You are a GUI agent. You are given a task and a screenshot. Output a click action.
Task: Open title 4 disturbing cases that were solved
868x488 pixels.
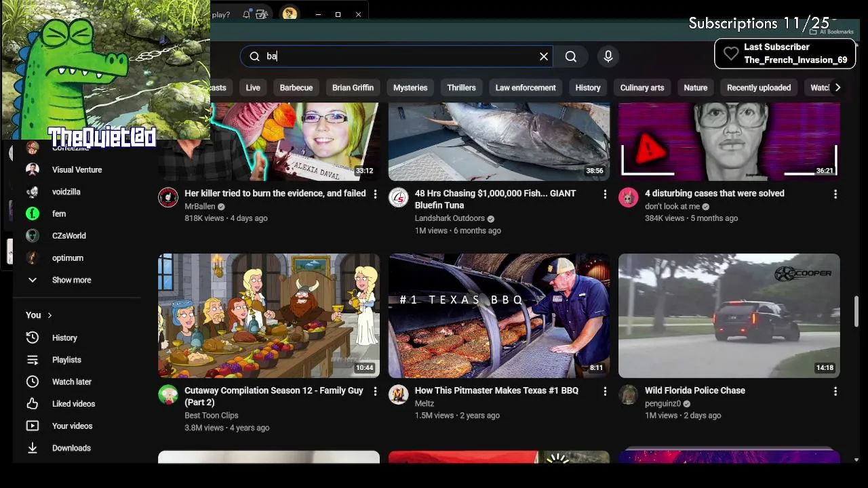[x=715, y=193]
